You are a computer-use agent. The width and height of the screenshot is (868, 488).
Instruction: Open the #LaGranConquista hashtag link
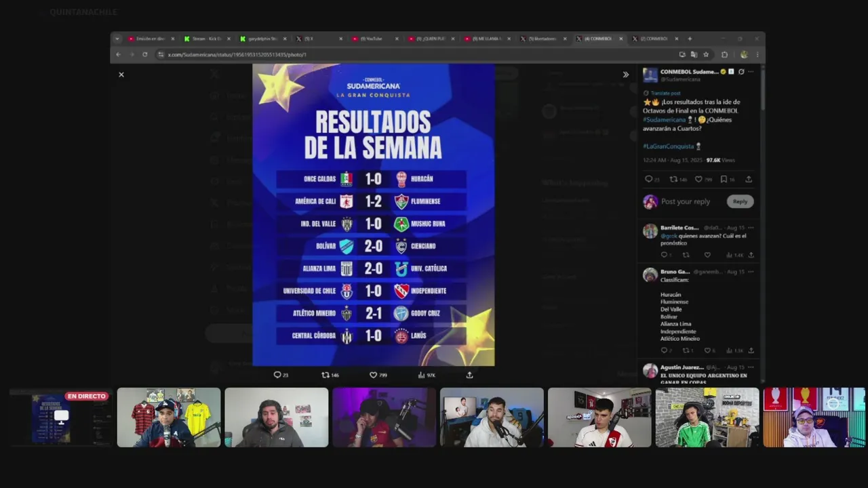[x=668, y=146]
